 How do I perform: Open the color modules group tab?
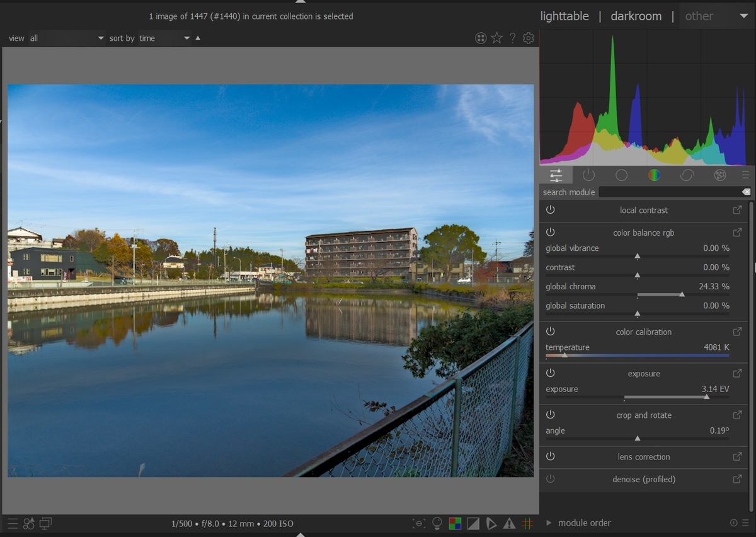pos(654,175)
